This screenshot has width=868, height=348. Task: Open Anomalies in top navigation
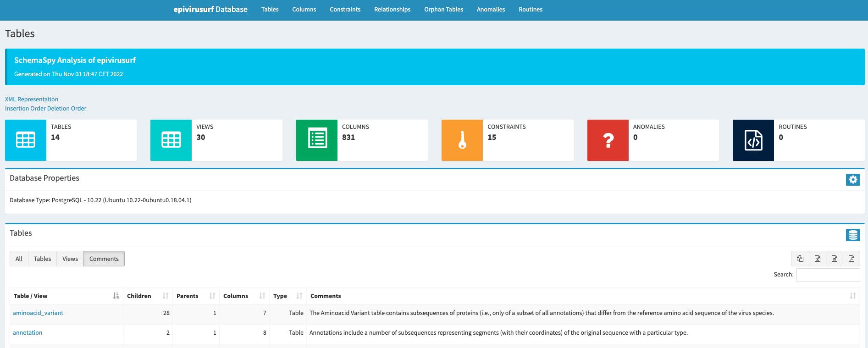tap(491, 9)
